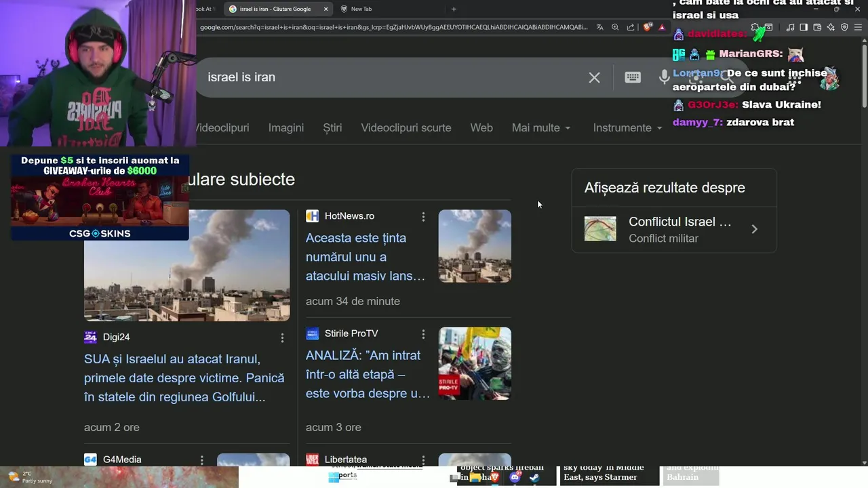Expand the 'Instrumente' dropdown
868x488 pixels.
[627, 128]
